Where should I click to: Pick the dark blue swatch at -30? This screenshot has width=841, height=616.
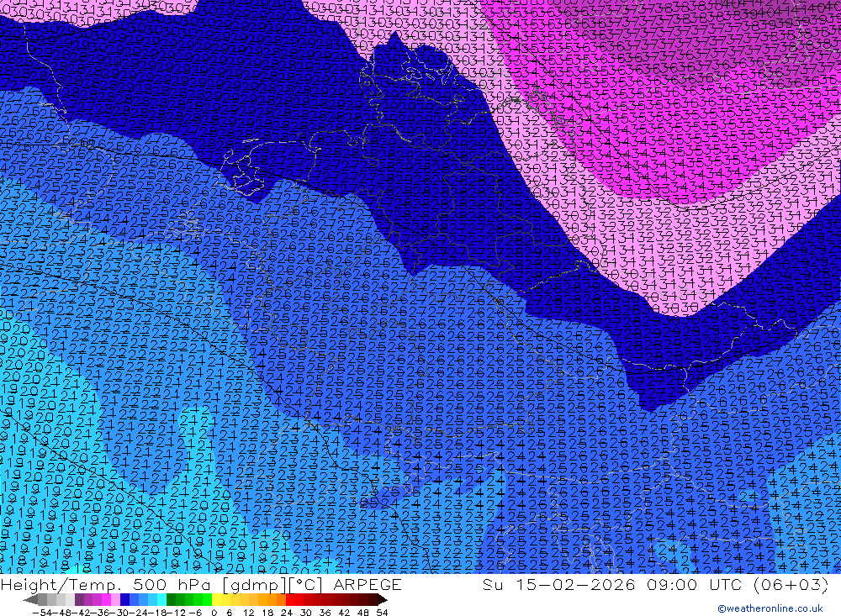coord(124,599)
